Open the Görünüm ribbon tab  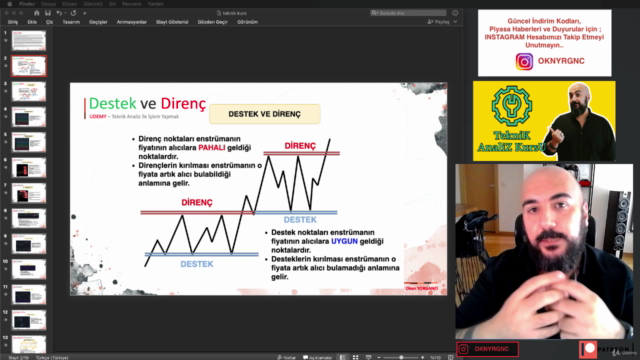pyautogui.click(x=247, y=22)
